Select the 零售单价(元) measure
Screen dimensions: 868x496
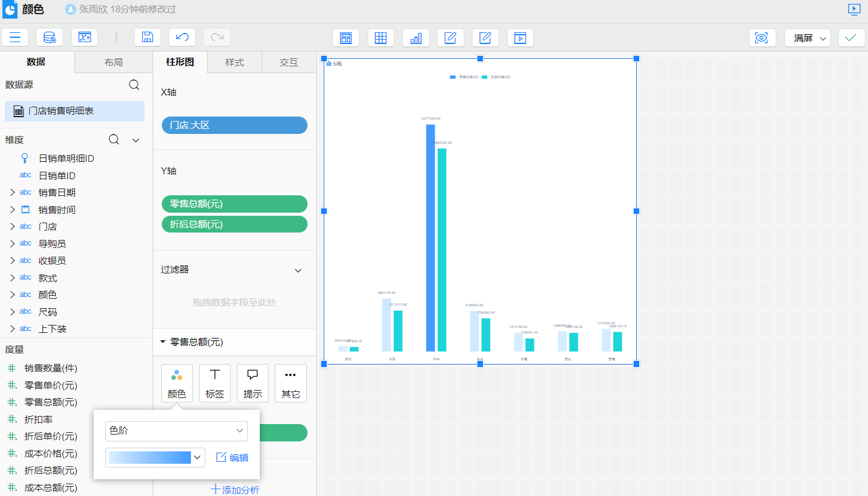(x=51, y=385)
